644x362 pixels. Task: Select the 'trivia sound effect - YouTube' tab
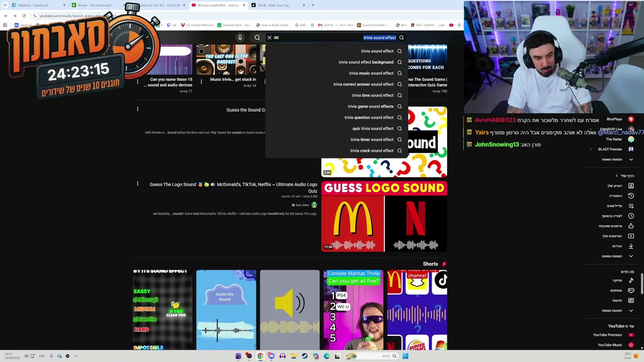218,5
